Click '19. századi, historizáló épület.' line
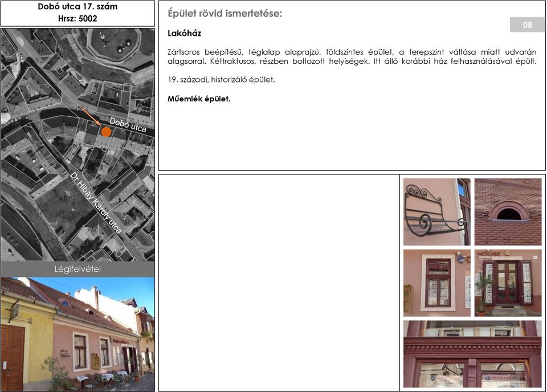 tap(221, 80)
